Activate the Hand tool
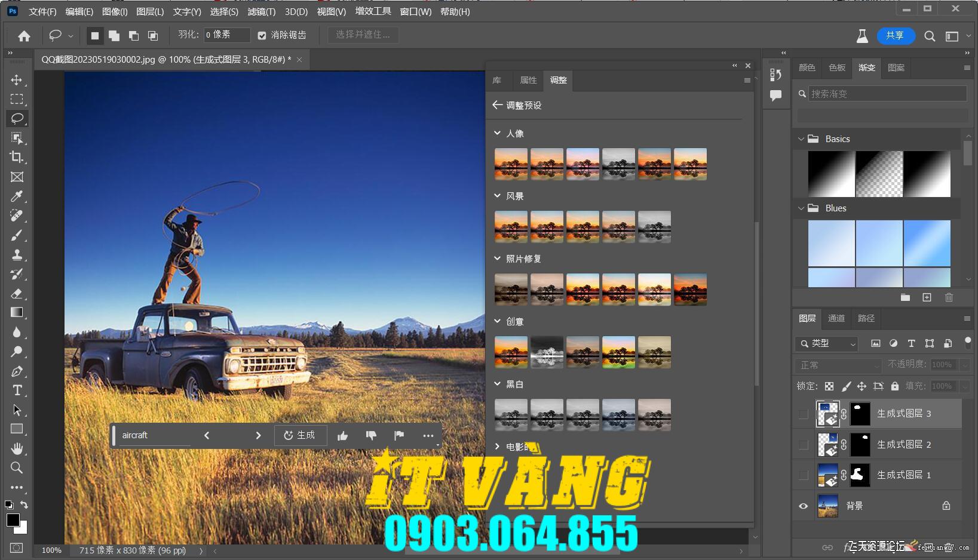The width and height of the screenshot is (978, 560). pyautogui.click(x=17, y=448)
